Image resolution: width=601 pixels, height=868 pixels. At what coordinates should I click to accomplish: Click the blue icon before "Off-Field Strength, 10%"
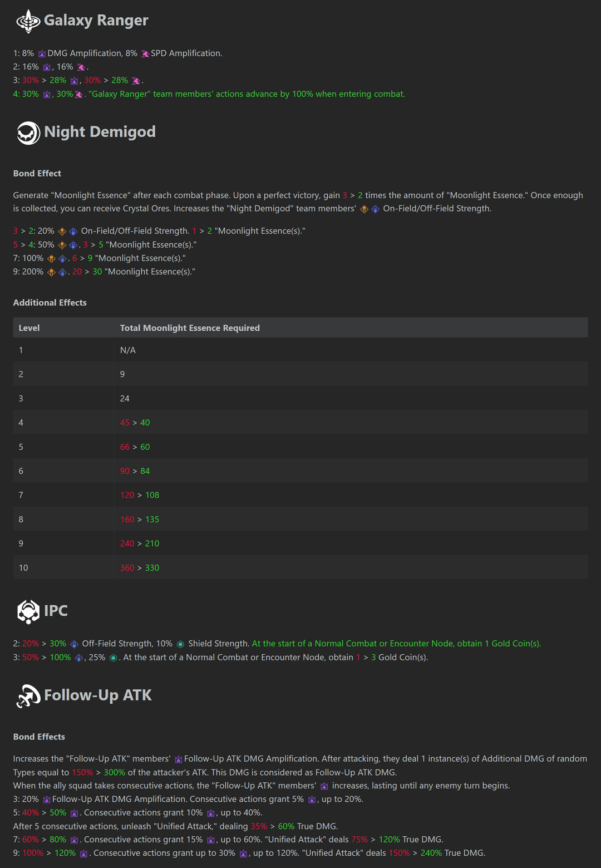point(74,644)
